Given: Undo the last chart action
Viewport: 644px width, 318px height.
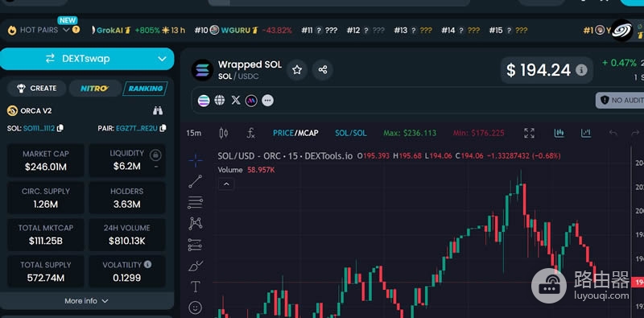Looking at the screenshot, I should [613, 133].
